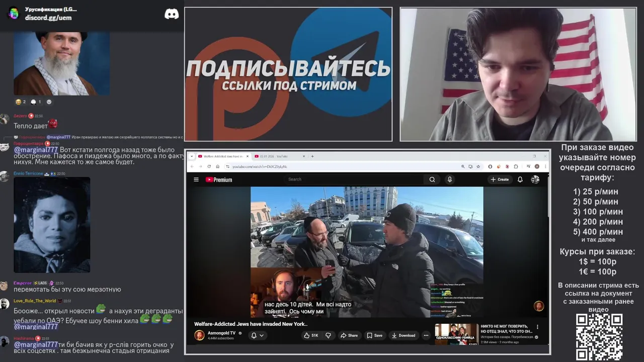The height and width of the screenshot is (362, 644).
Task: Open a new browser tab
Action: click(x=312, y=156)
